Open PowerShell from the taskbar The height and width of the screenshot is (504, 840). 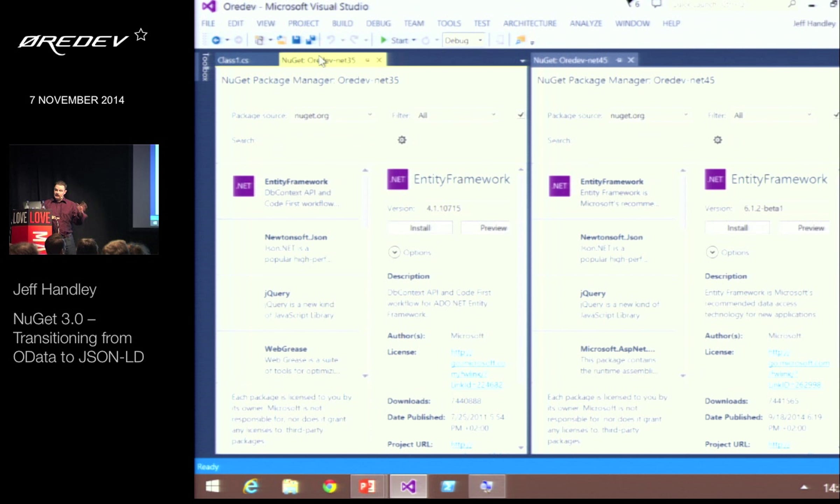tap(448, 486)
